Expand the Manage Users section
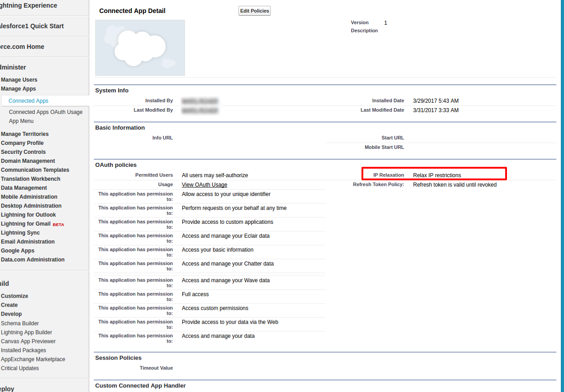This screenshot has width=564, height=392. pyautogui.click(x=19, y=80)
